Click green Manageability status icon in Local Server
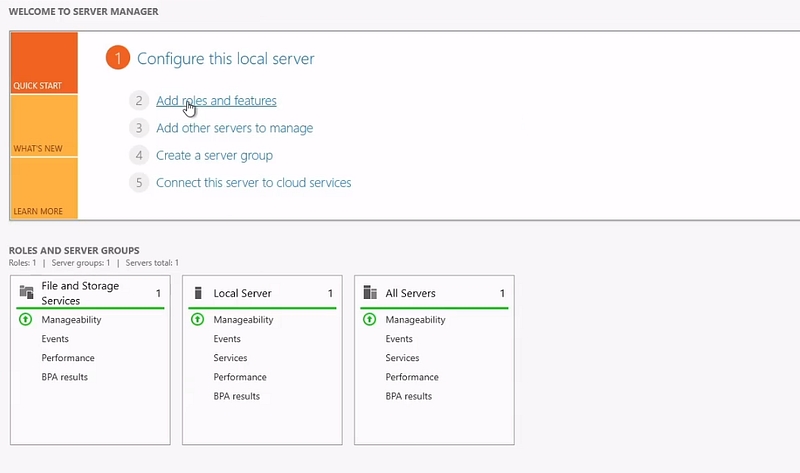The height and width of the screenshot is (473, 800). click(198, 320)
